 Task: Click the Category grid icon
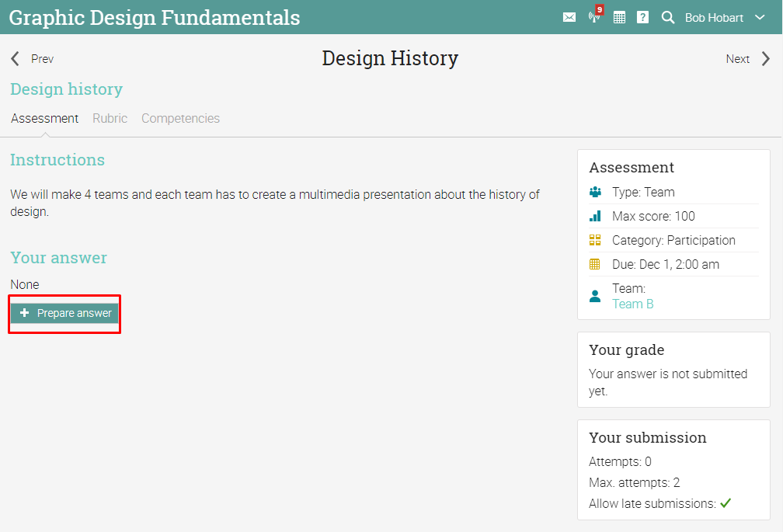595,240
